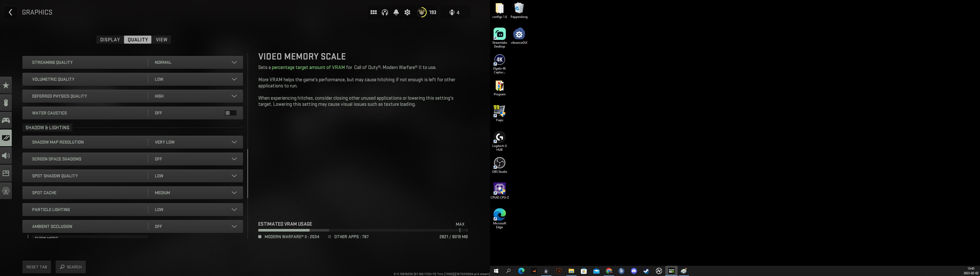Open the account and network settings category
980x276 pixels.
[x=6, y=191]
